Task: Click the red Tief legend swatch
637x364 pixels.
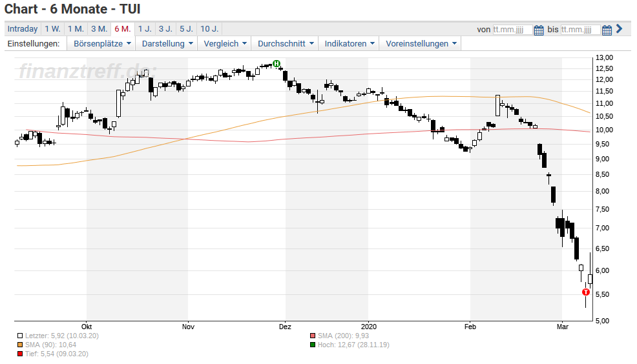Action: click(20, 354)
